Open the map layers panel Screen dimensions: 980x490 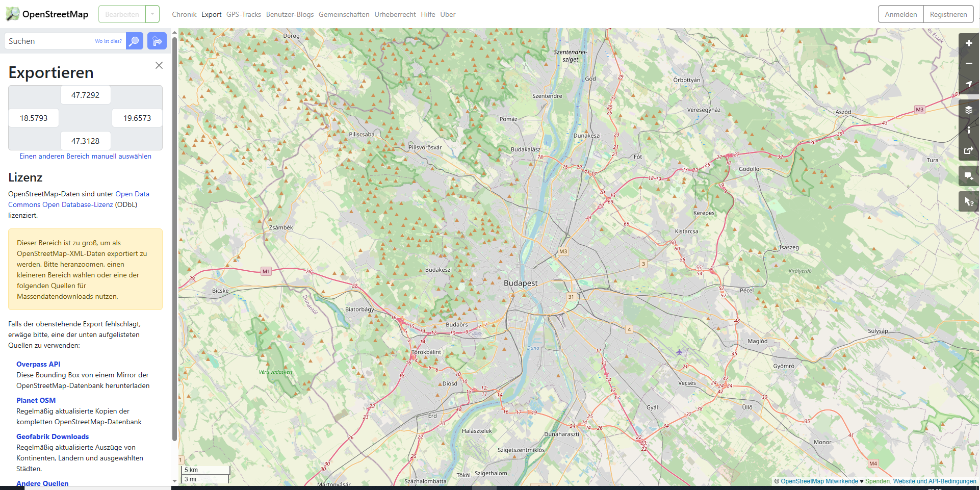coord(969,110)
